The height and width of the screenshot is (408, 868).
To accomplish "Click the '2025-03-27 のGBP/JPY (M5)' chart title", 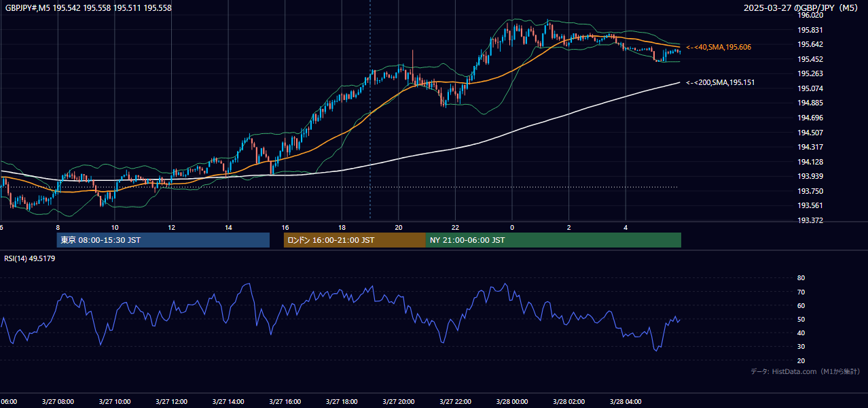I will pos(802,8).
